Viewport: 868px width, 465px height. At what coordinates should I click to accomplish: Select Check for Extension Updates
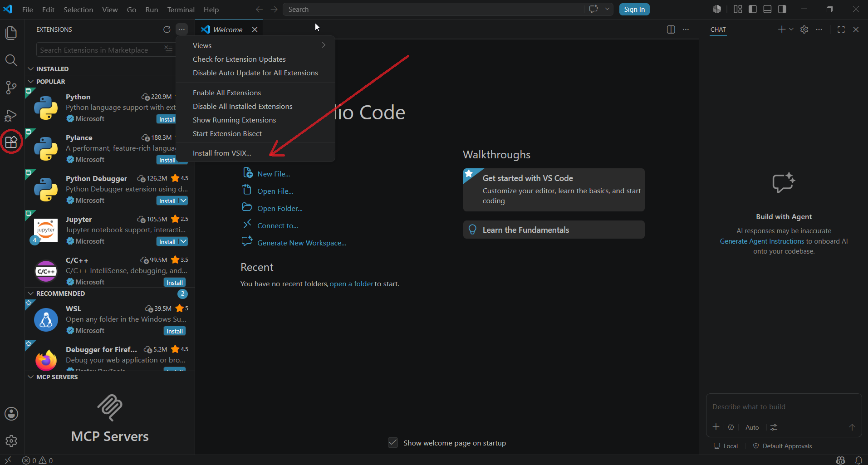(255, 59)
